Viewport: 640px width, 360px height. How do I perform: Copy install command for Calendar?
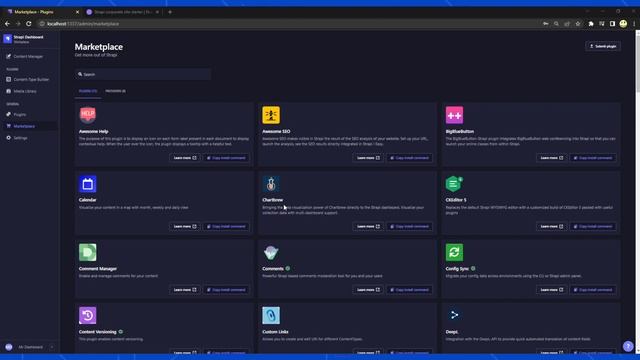coord(226,227)
